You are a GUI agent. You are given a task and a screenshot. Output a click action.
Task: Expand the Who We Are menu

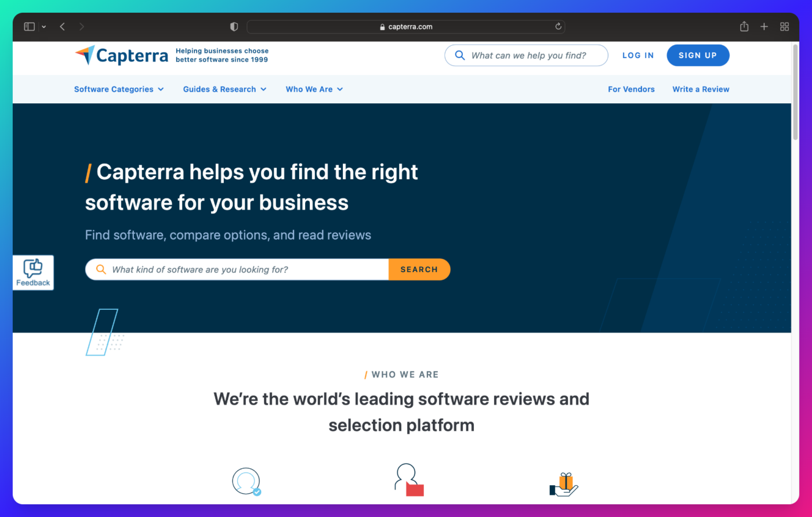314,89
